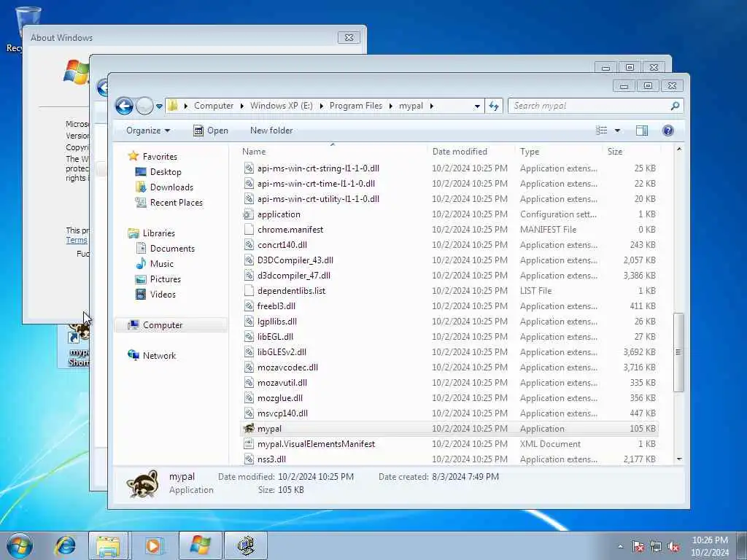Open Downloads in Favorites
Screen dimensions: 747x560
171,187
